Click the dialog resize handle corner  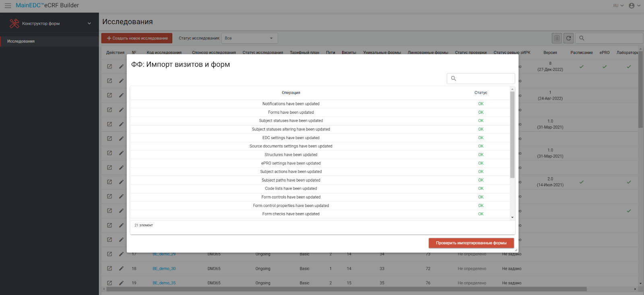(516, 250)
